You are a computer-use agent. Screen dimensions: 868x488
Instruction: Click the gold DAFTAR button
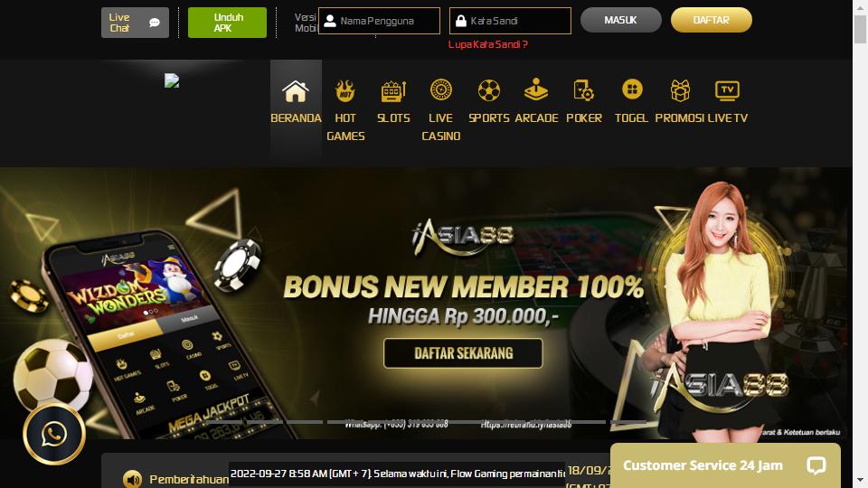pos(712,20)
